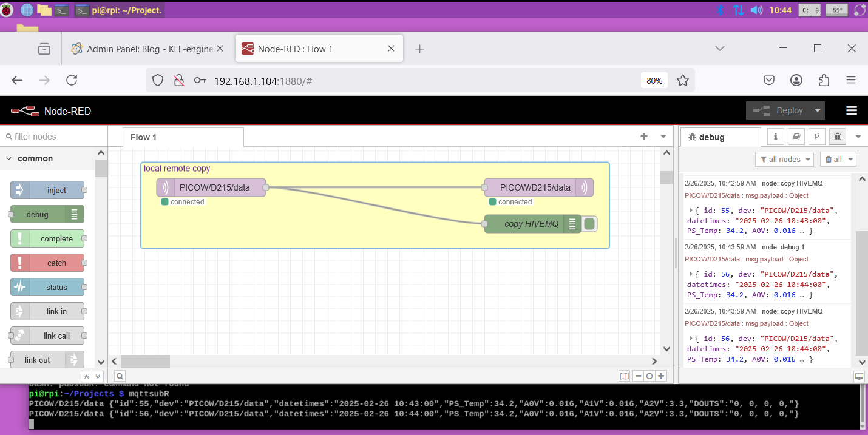
Task: Select the complete palette node
Action: 47,238
